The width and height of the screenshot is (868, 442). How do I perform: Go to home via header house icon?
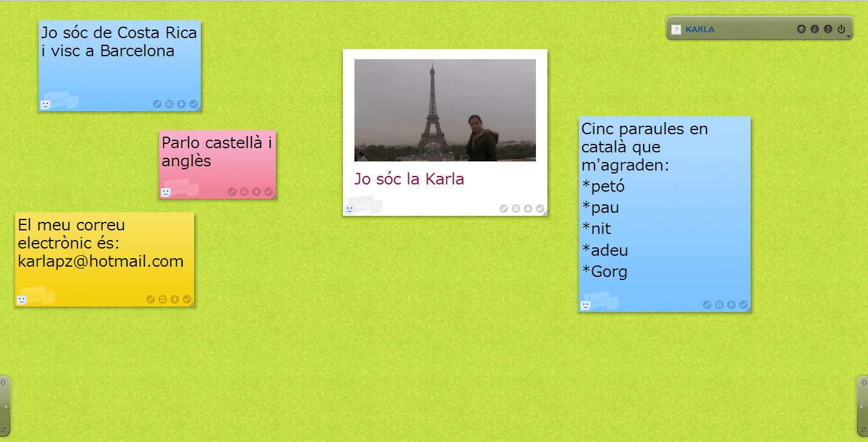[x=801, y=29]
